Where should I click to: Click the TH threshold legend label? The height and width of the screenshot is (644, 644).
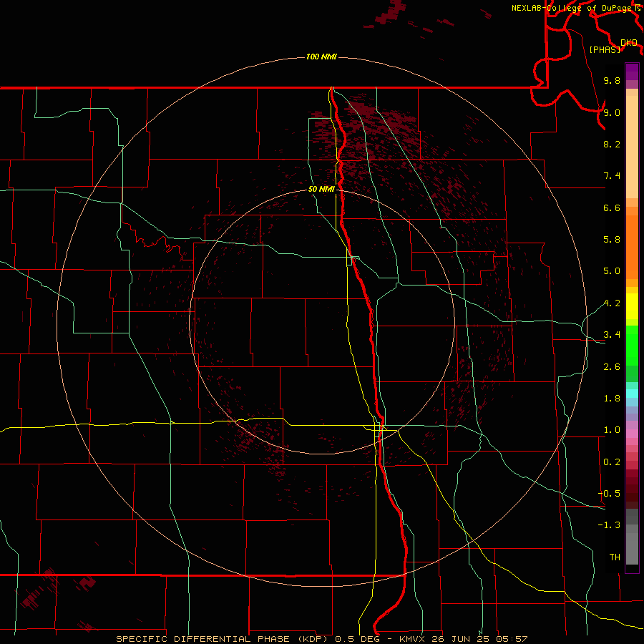tap(615, 557)
